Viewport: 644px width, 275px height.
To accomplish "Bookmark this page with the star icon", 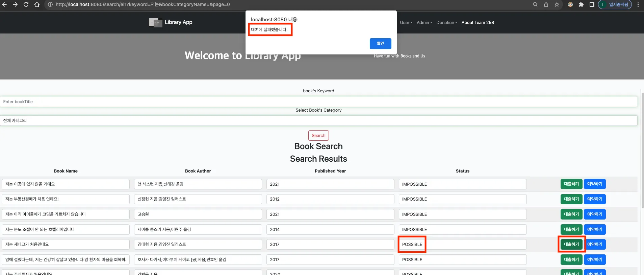I will coord(557,4).
